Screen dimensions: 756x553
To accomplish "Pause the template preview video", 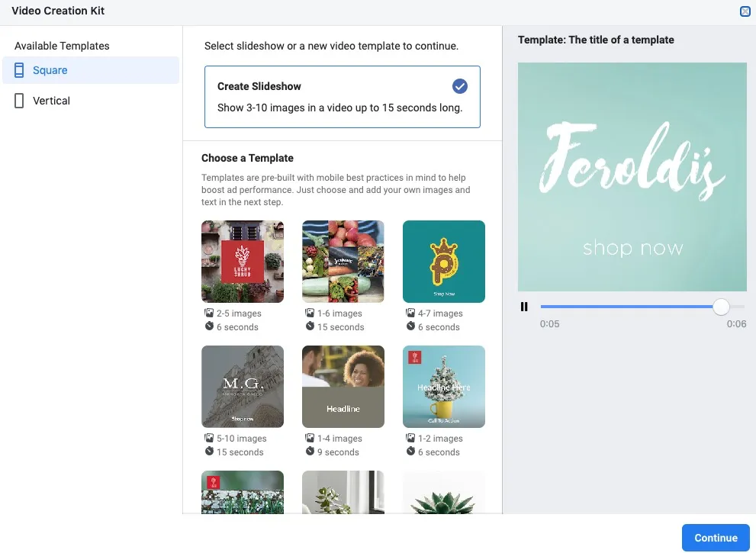I will [x=524, y=307].
